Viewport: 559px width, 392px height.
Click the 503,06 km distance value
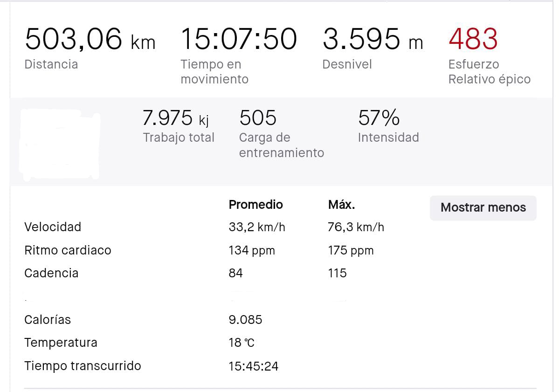(90, 39)
